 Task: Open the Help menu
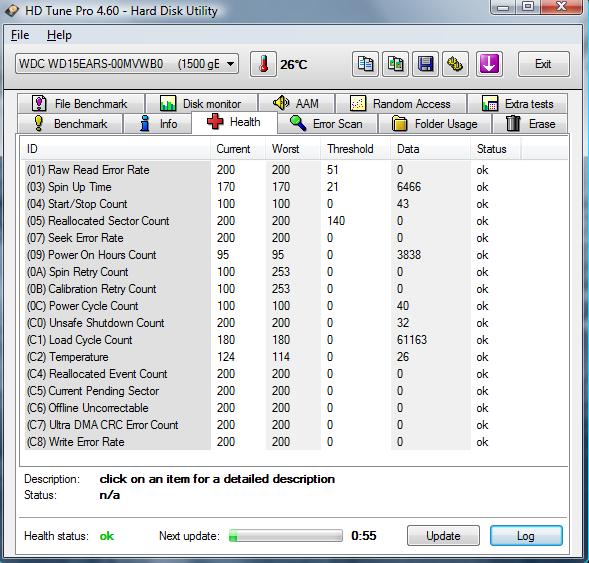coord(59,35)
